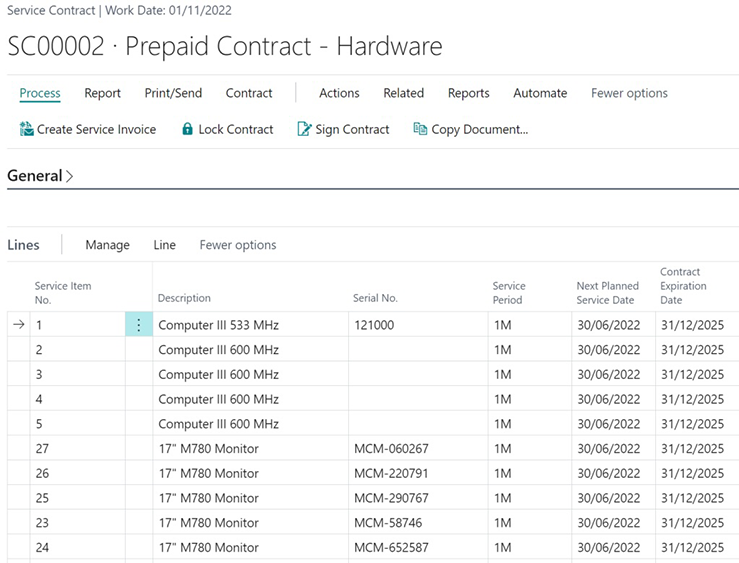This screenshot has height=563, width=739.
Task: Click the Contract Expiration Date column header
Action: tap(683, 286)
